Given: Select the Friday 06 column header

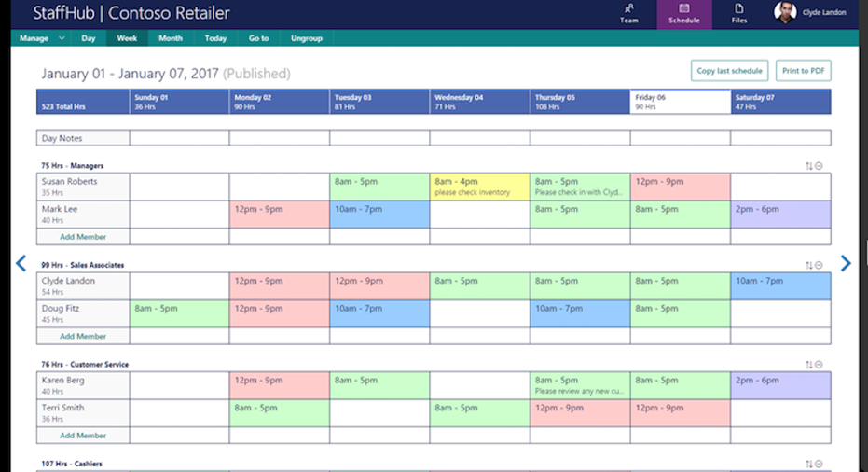Looking at the screenshot, I should coord(681,102).
